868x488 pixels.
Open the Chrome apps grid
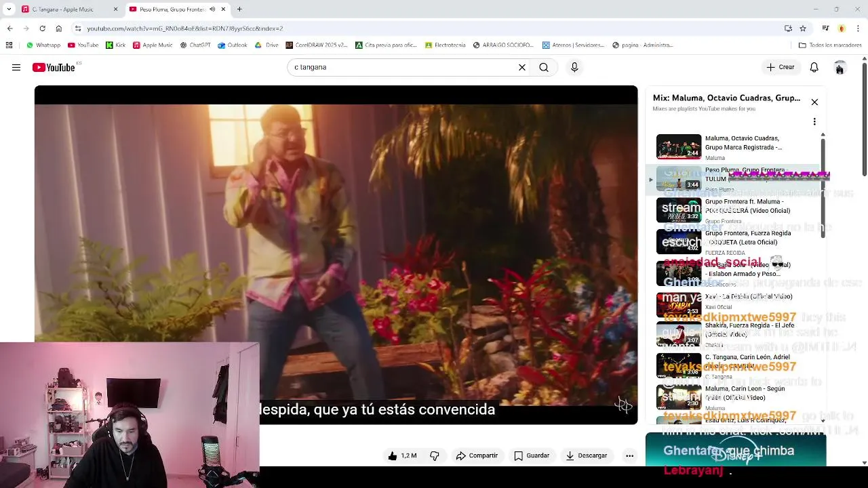(9, 45)
